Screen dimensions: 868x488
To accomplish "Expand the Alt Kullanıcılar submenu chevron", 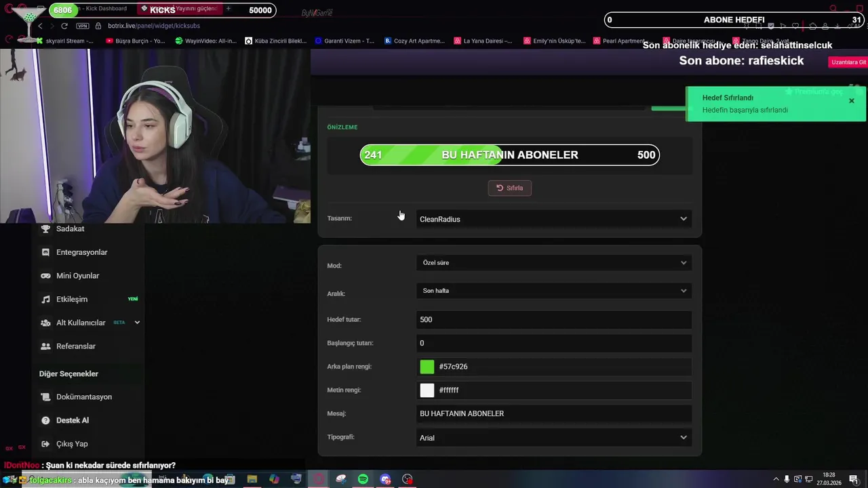I will [x=137, y=323].
